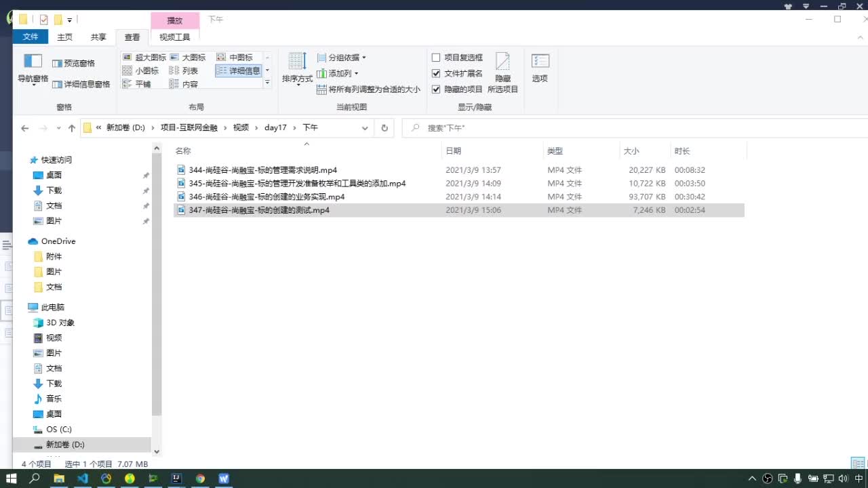Viewport: 868px width, 488px height.
Task: Open recent locations dropdown arrow
Action: point(59,128)
